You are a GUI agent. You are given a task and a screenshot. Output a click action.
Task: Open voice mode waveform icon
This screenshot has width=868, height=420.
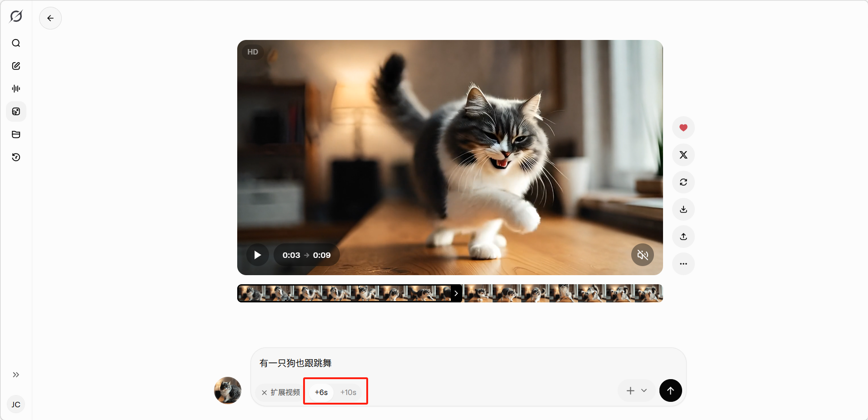tap(16, 89)
